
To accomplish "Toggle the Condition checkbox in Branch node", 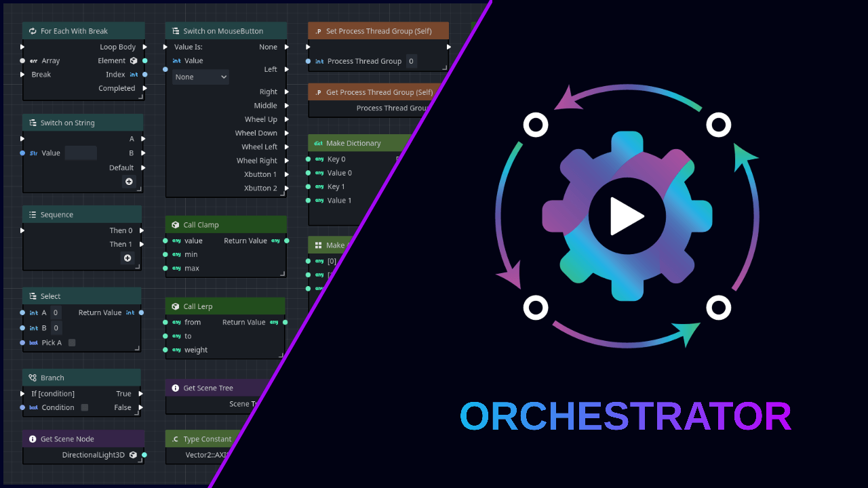I will click(x=85, y=407).
